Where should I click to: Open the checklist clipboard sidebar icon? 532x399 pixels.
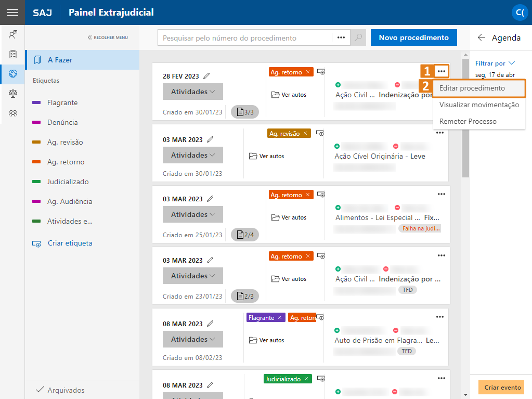click(x=13, y=54)
